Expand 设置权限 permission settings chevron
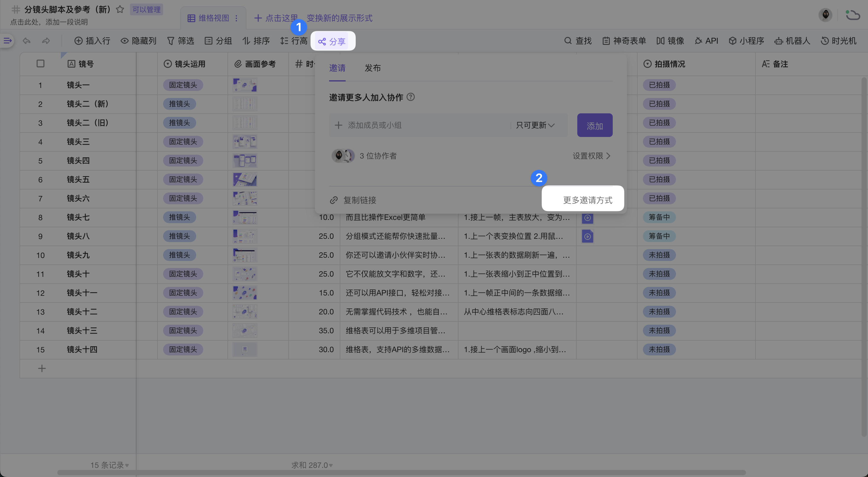868x477 pixels. (608, 156)
